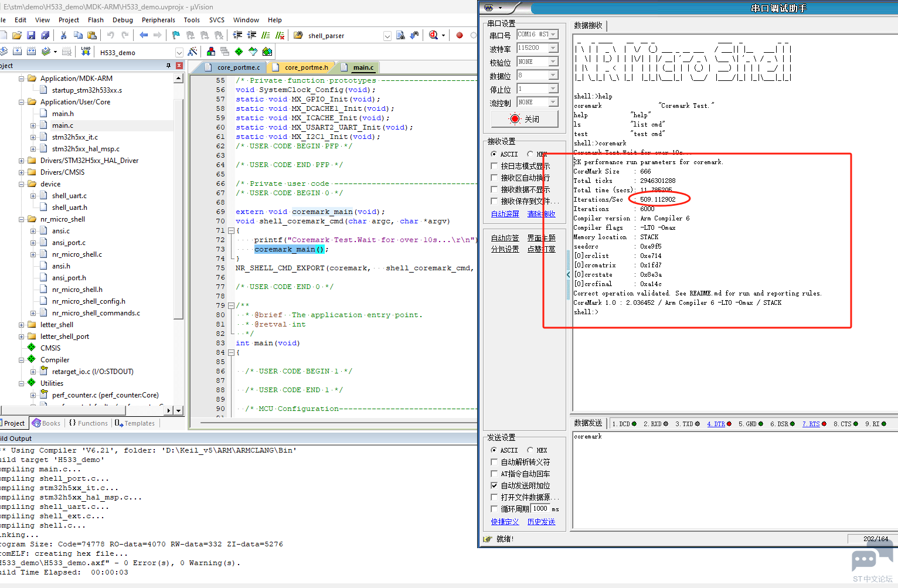Viewport: 898px width, 588px height.
Task: Open the Peripherals menu
Action: [158, 20]
